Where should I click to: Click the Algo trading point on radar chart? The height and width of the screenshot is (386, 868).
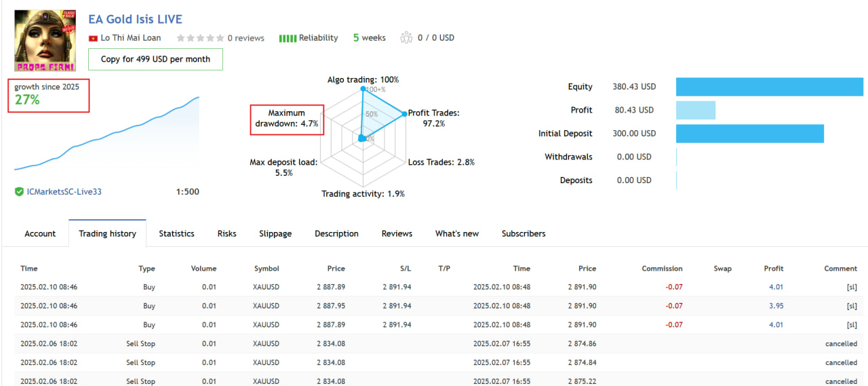pos(363,89)
